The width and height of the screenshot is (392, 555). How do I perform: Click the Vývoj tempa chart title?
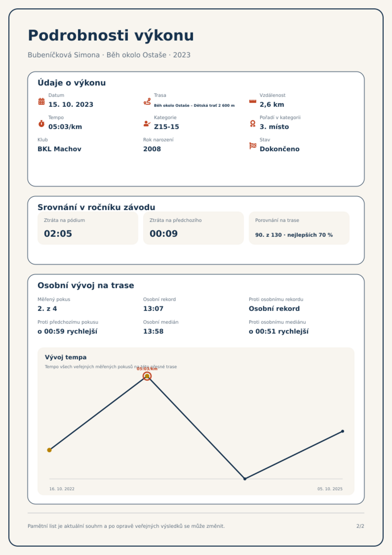[x=66, y=357]
